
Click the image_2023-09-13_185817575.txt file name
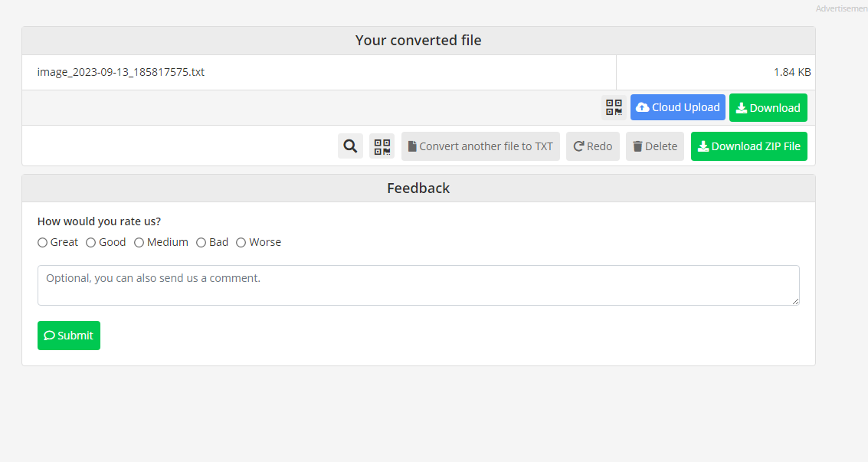click(x=121, y=72)
